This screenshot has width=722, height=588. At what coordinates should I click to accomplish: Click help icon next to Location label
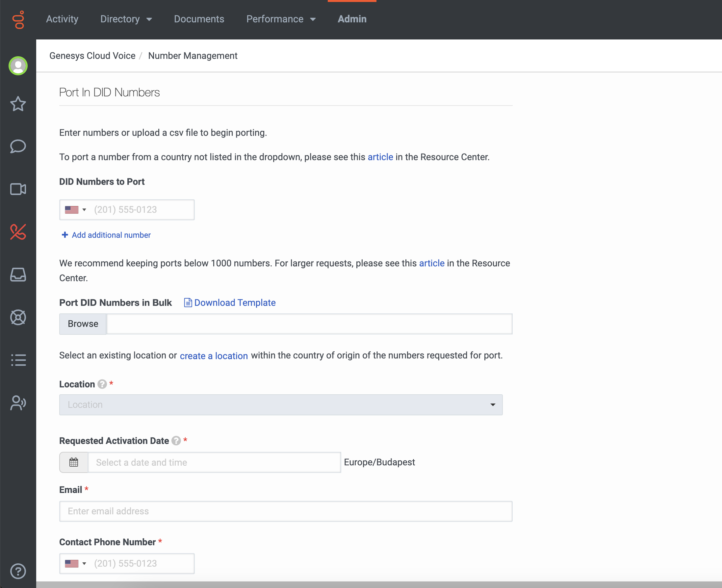pos(102,384)
